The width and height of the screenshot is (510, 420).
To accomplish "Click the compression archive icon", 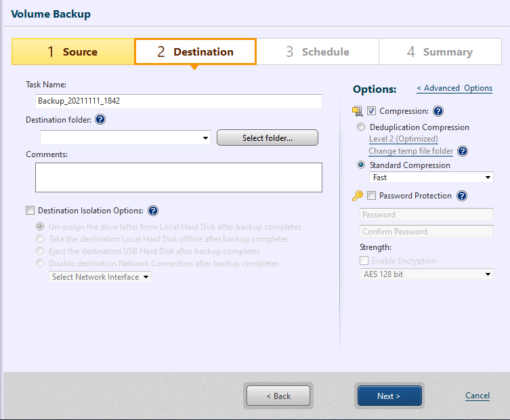I will pyautogui.click(x=358, y=111).
